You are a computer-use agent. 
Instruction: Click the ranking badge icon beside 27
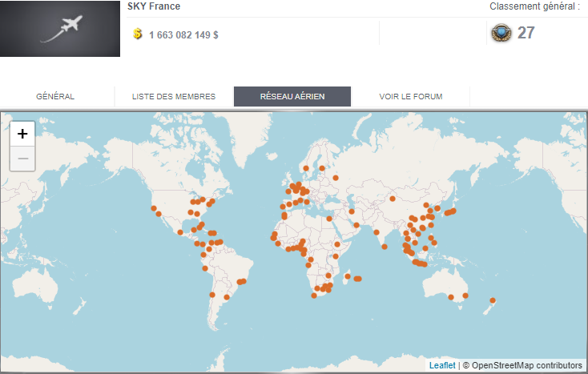[501, 33]
